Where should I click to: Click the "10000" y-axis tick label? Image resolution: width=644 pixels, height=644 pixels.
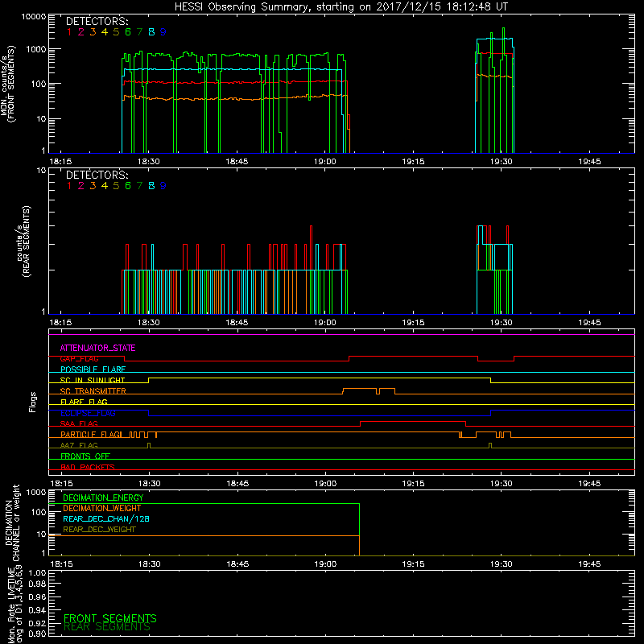tap(34, 17)
